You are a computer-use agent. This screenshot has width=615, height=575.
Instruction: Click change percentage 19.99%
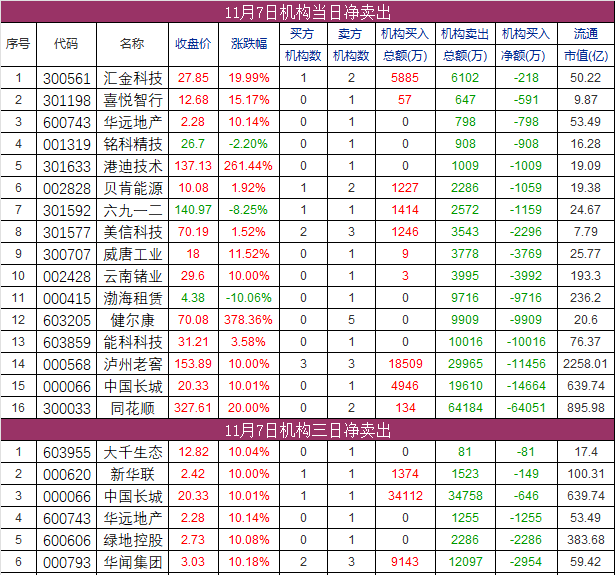249,78
